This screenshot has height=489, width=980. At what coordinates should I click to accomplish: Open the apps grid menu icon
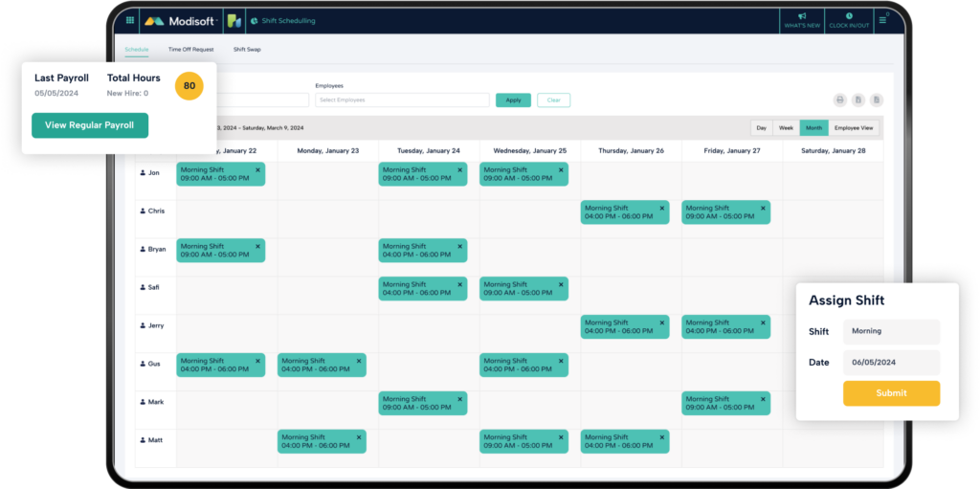pyautogui.click(x=131, y=19)
